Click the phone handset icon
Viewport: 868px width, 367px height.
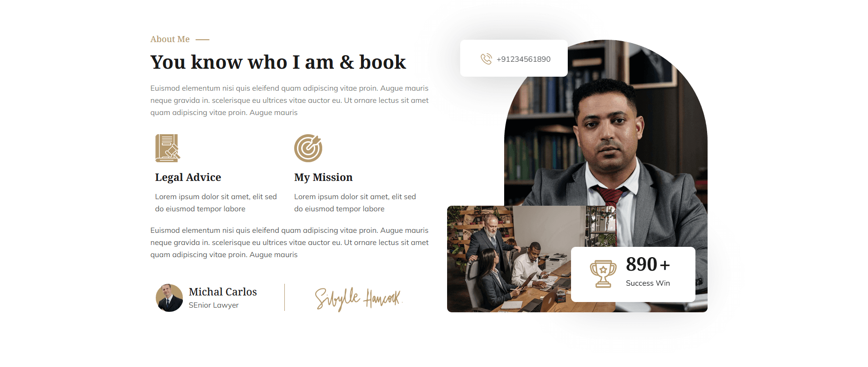pyautogui.click(x=486, y=59)
